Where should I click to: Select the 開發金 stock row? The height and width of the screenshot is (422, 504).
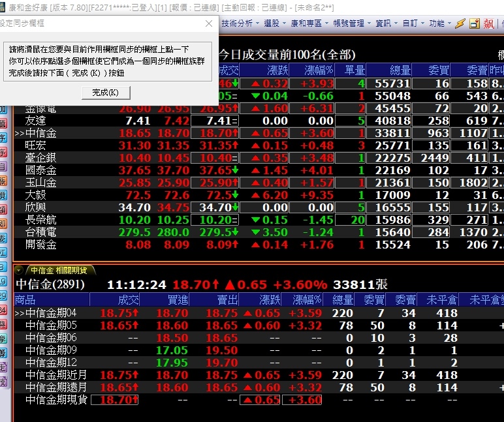pos(259,245)
